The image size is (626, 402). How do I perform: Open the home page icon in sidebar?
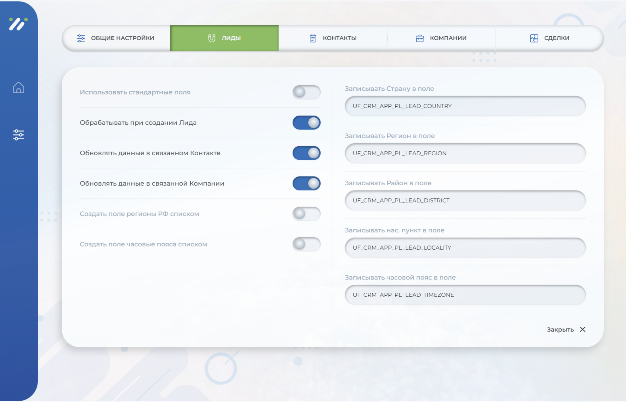pyautogui.click(x=18, y=87)
